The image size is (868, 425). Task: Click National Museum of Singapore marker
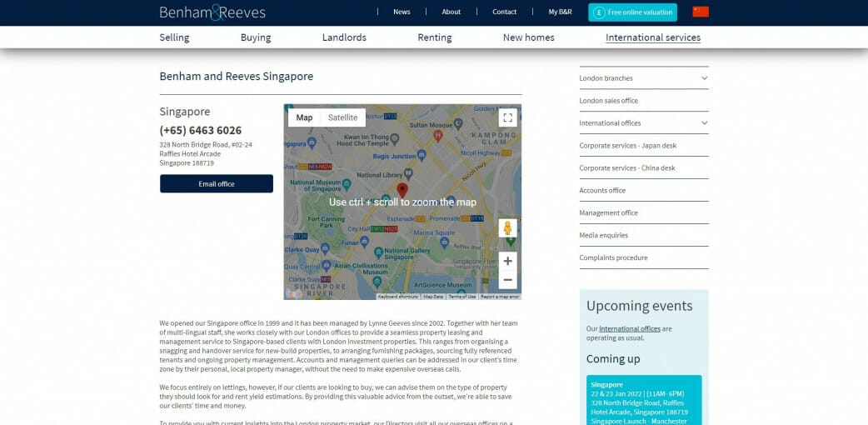coord(347,183)
